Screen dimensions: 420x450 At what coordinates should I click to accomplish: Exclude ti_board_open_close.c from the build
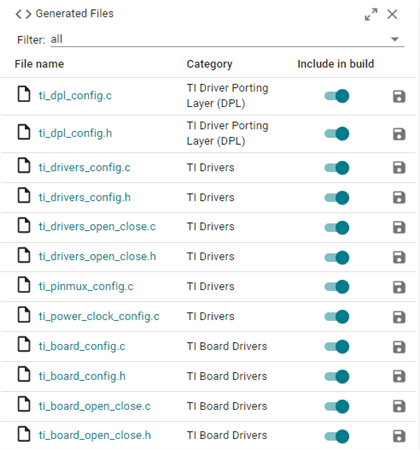337,407
